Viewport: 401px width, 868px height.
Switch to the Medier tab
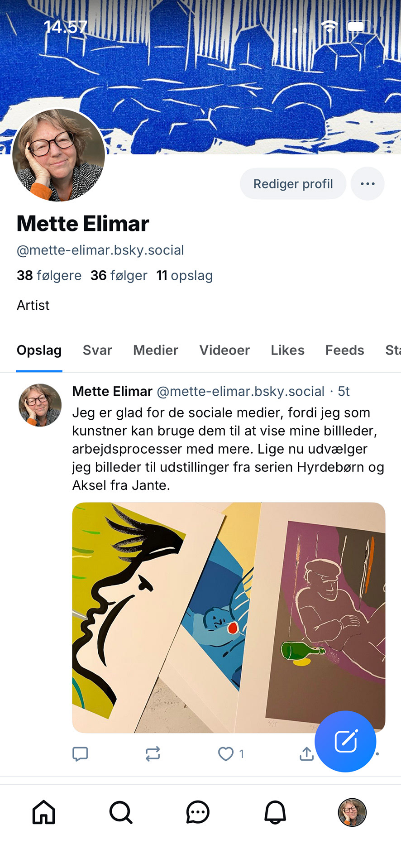click(x=156, y=350)
